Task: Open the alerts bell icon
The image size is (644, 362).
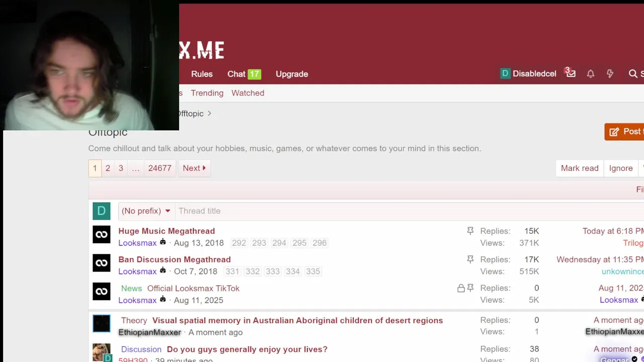Action: (591, 74)
